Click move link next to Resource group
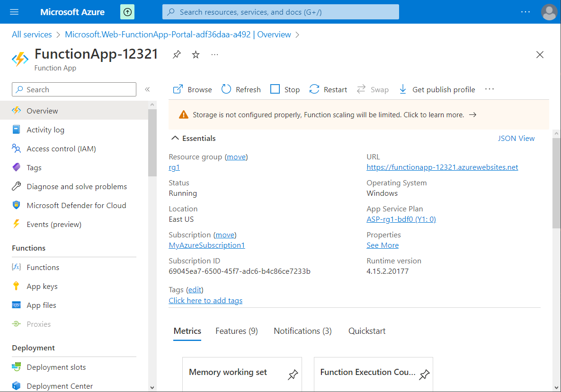The image size is (561, 392). click(236, 157)
